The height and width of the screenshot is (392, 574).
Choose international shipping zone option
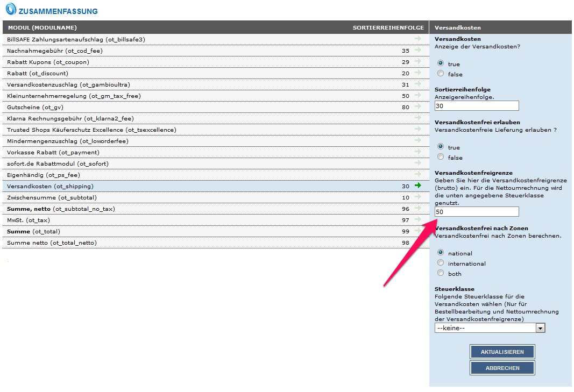441,263
